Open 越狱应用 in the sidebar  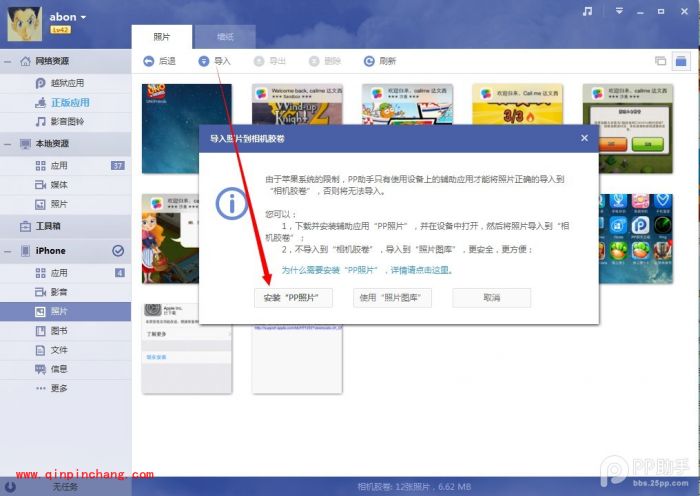pyautogui.click(x=65, y=83)
